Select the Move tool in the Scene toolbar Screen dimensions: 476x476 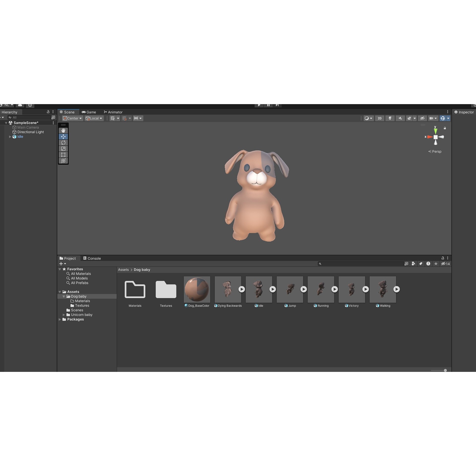coord(63,137)
